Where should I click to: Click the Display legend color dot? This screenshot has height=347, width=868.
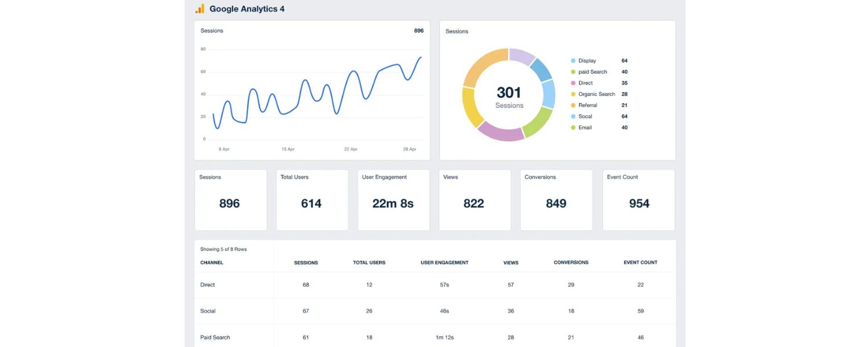pyautogui.click(x=573, y=60)
